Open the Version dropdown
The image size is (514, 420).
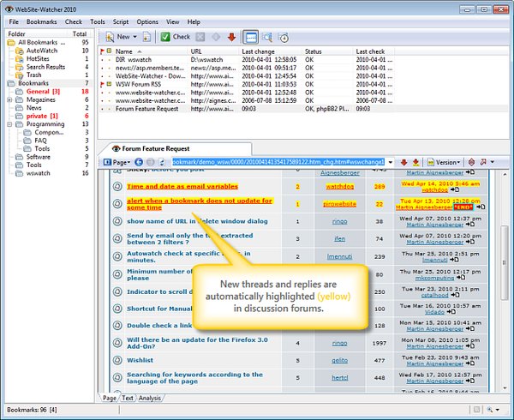[446, 162]
